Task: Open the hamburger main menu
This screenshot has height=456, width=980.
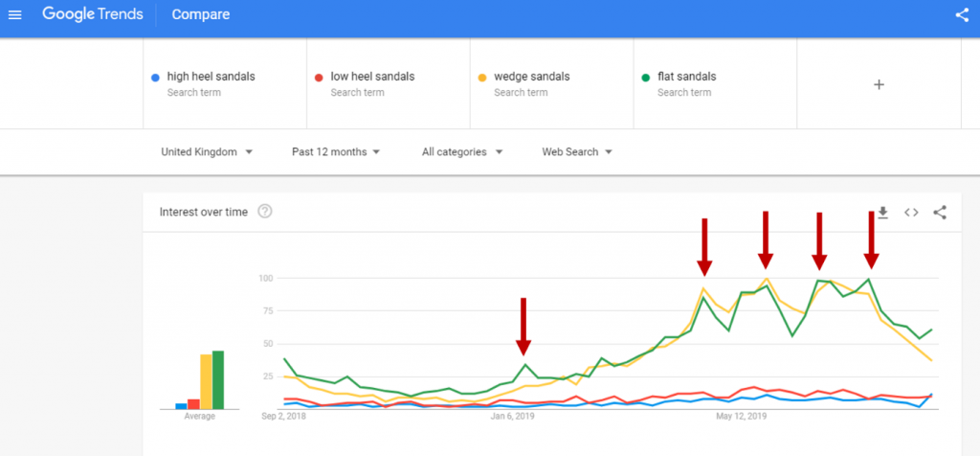Action: [14, 15]
